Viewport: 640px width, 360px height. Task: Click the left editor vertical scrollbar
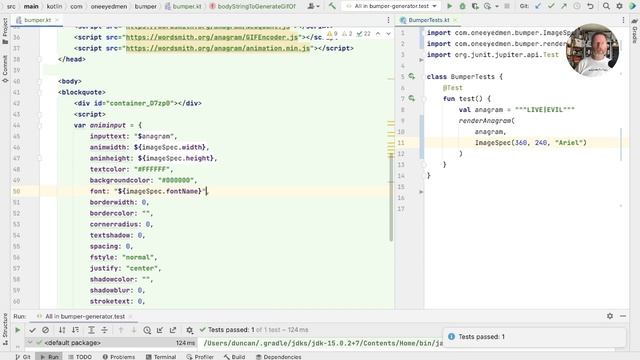pyautogui.click(x=391, y=198)
